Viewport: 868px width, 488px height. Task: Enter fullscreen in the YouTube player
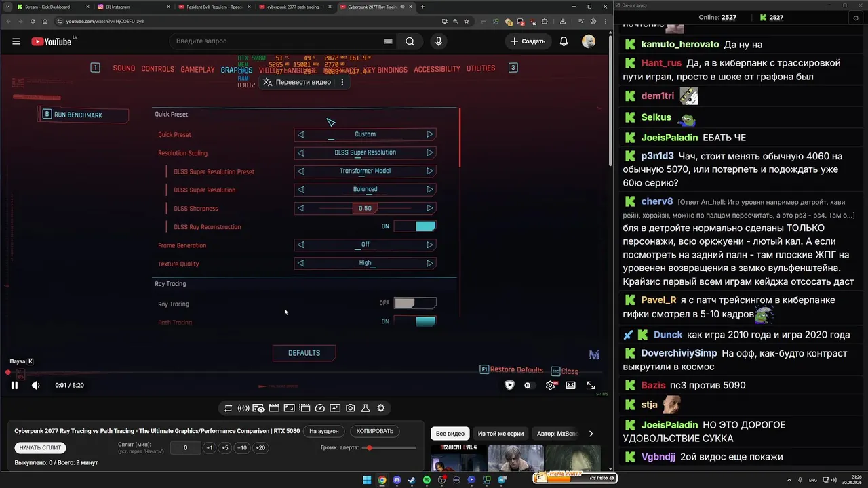click(591, 385)
